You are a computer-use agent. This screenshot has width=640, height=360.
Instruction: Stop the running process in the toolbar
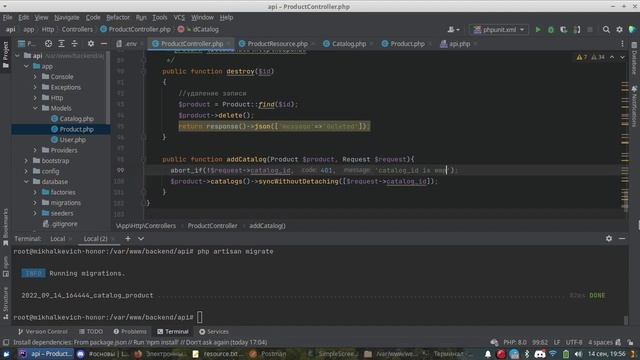[x=590, y=29]
